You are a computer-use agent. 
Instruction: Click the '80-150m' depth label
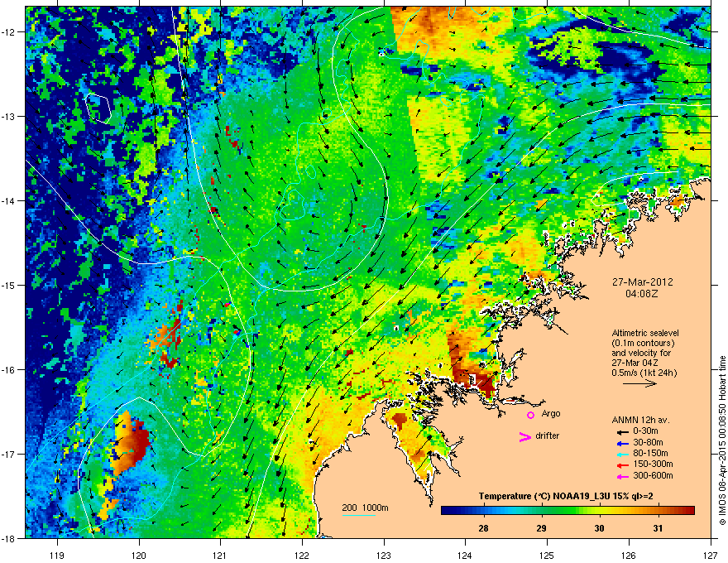coord(650,453)
